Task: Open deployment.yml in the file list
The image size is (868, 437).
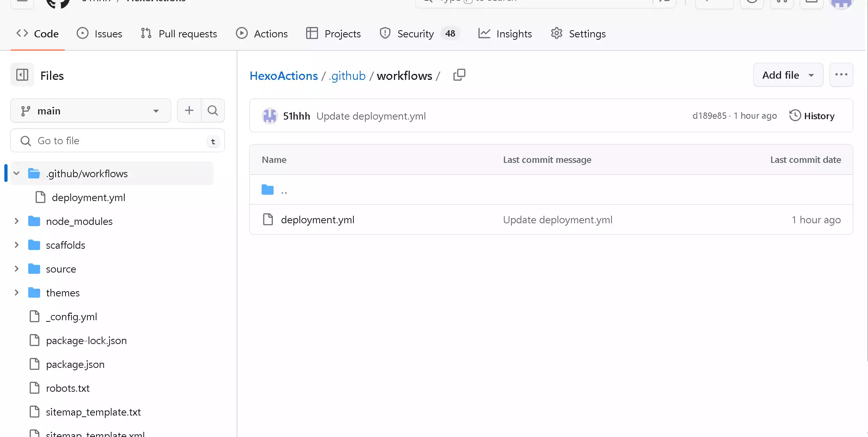Action: click(317, 220)
